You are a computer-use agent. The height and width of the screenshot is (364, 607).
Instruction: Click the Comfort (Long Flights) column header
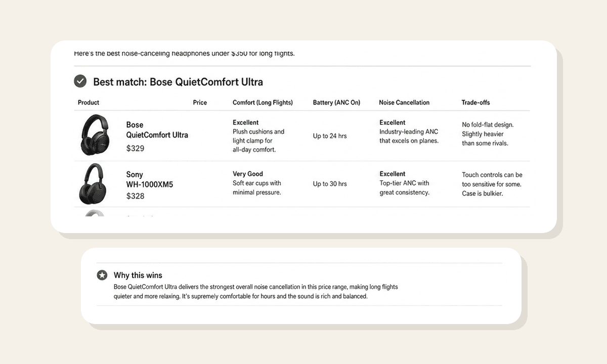click(x=263, y=102)
